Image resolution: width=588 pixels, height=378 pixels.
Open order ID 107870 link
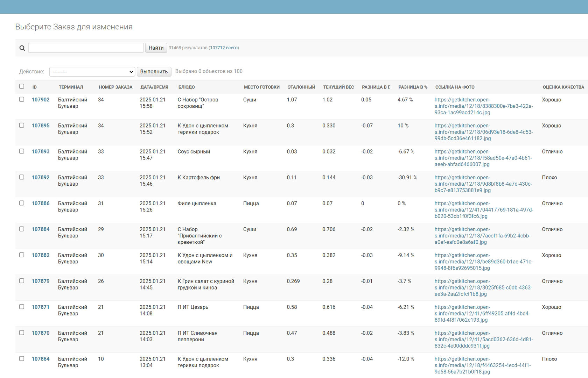[x=41, y=333]
